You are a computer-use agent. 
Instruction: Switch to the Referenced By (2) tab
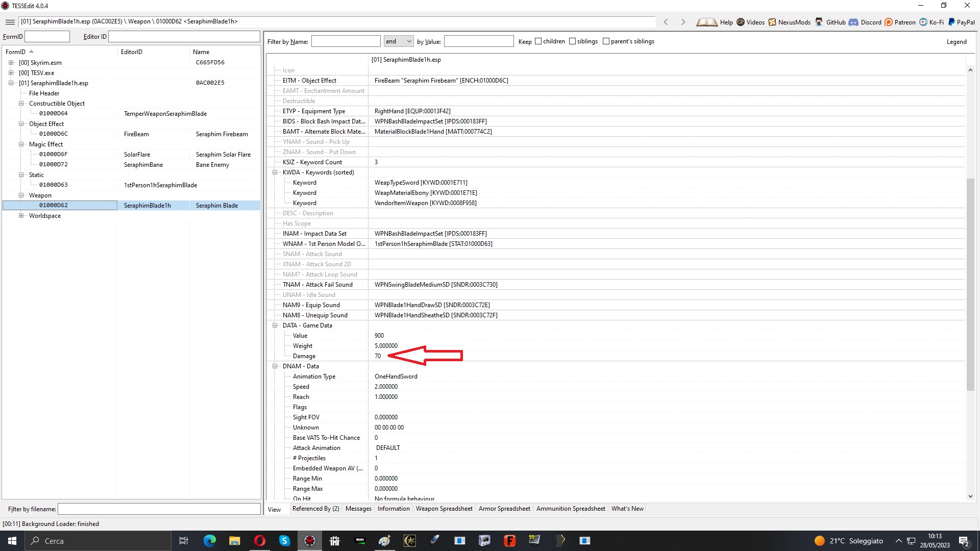click(315, 509)
